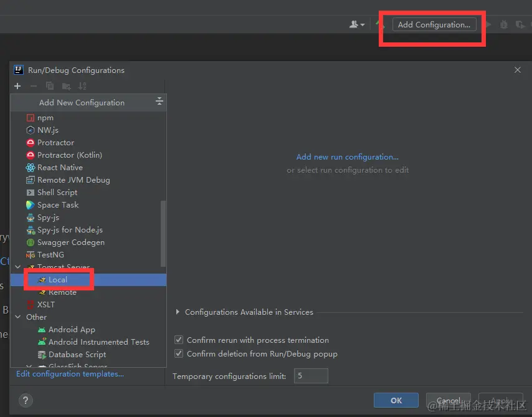The width and height of the screenshot is (532, 417).
Task: Click the Add Configuration... button
Action: (x=434, y=25)
